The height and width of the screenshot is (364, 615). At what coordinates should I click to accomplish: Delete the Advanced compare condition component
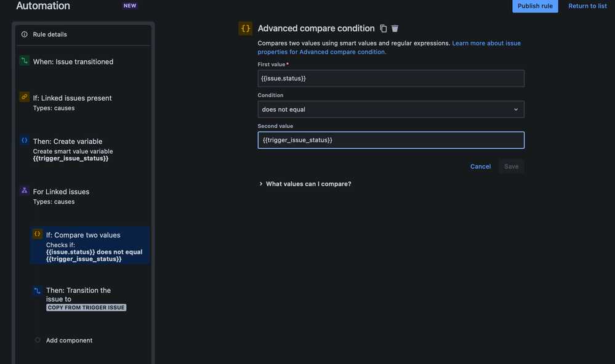tap(395, 28)
